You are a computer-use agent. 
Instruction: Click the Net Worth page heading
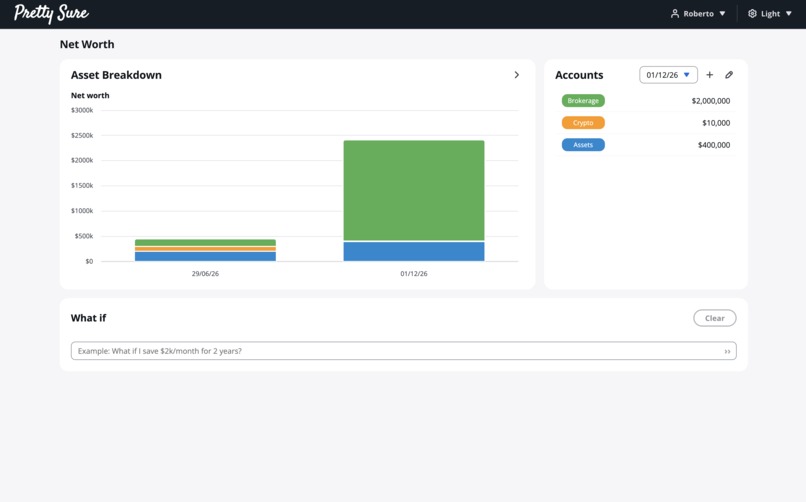pyautogui.click(x=87, y=44)
